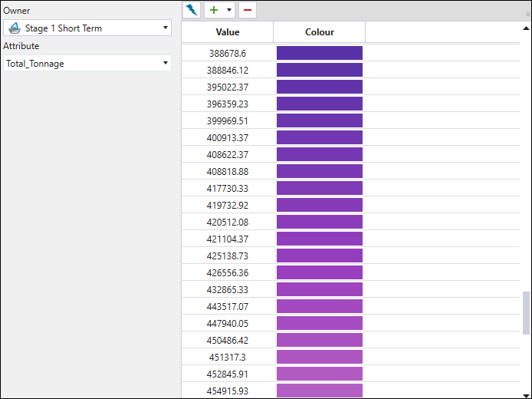This screenshot has height=399, width=532.
Task: Click the red minus remove button
Action: 247,10
